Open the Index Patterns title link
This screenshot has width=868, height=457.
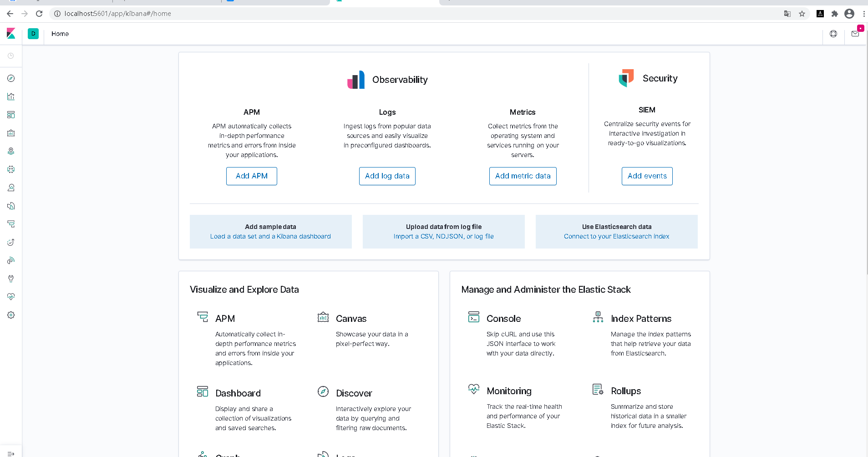641,319
